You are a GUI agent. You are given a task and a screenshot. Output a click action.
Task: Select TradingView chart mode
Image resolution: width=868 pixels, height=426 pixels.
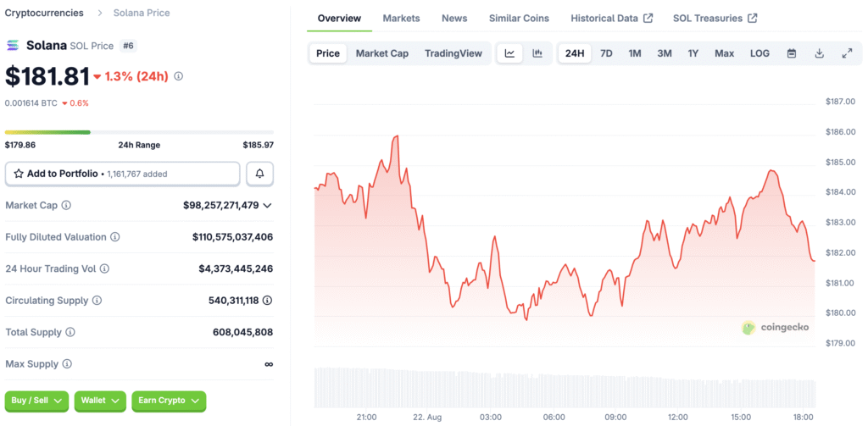453,53
